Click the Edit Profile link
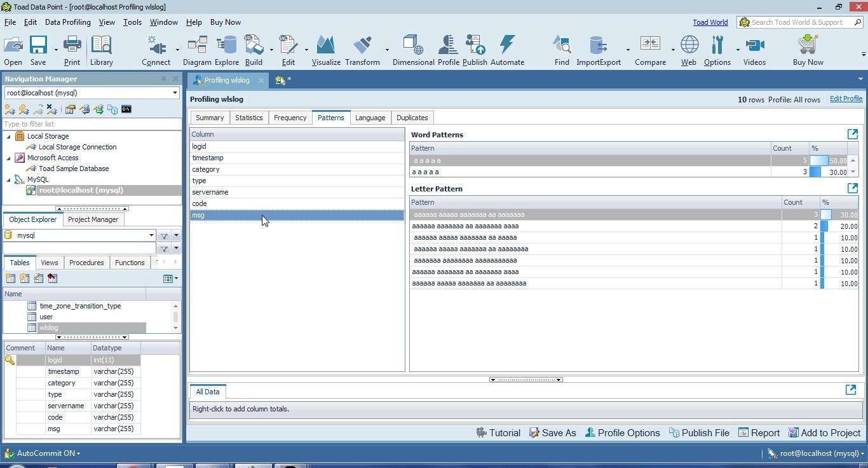 (846, 99)
